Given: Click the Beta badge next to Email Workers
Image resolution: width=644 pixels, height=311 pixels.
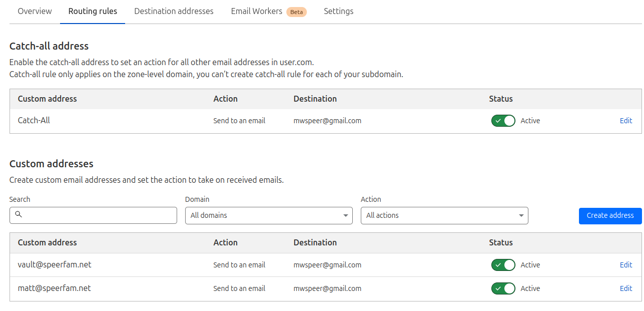Looking at the screenshot, I should 296,12.
